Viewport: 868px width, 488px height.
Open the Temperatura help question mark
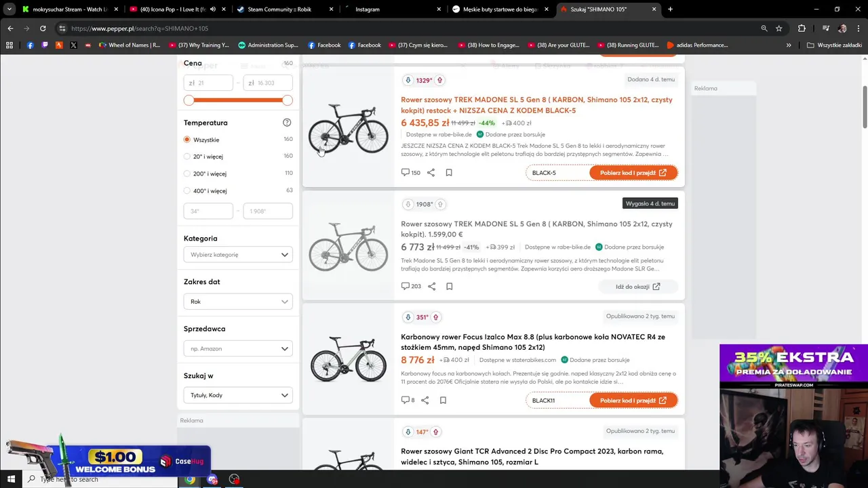(287, 123)
